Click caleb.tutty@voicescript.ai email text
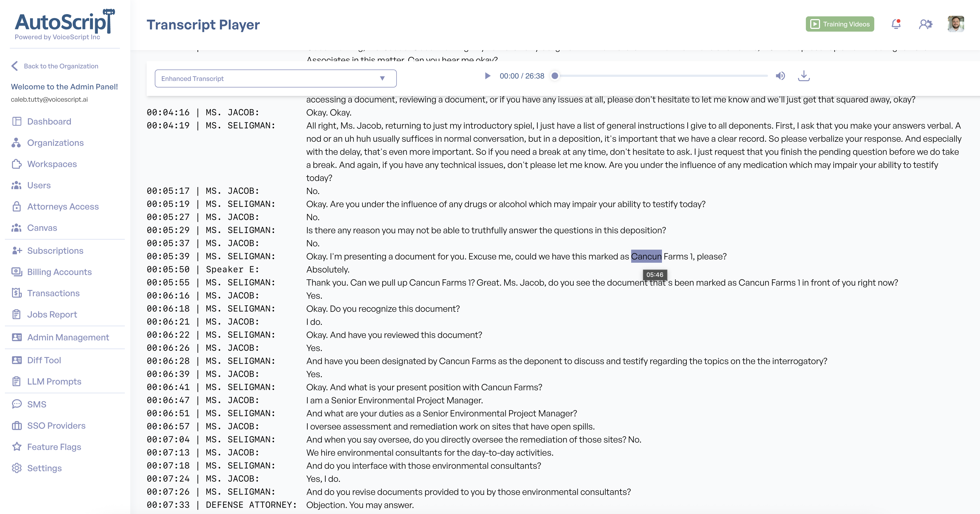Screen dimensions: 980x514 (x=49, y=99)
